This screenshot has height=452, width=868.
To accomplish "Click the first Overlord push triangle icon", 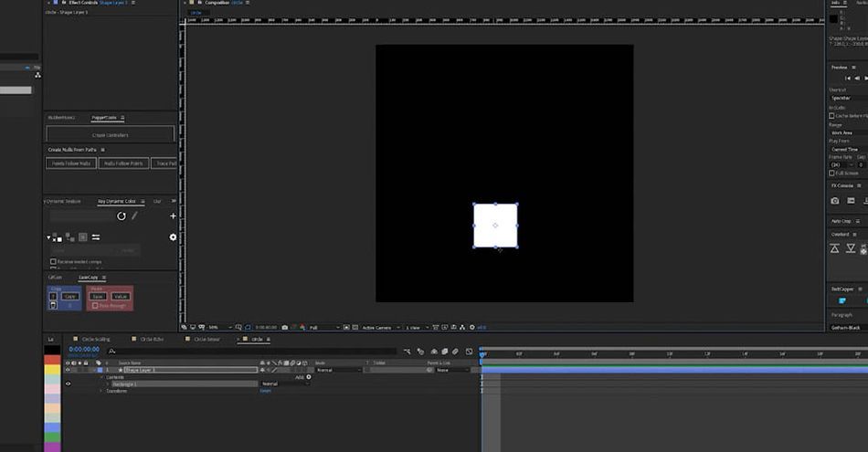I will [x=834, y=249].
